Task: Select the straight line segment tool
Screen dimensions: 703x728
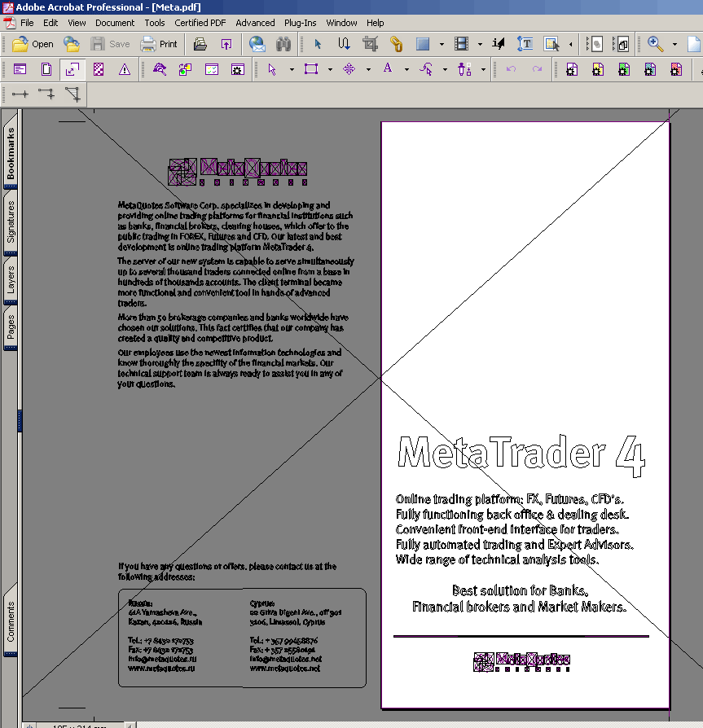Action: (20, 94)
